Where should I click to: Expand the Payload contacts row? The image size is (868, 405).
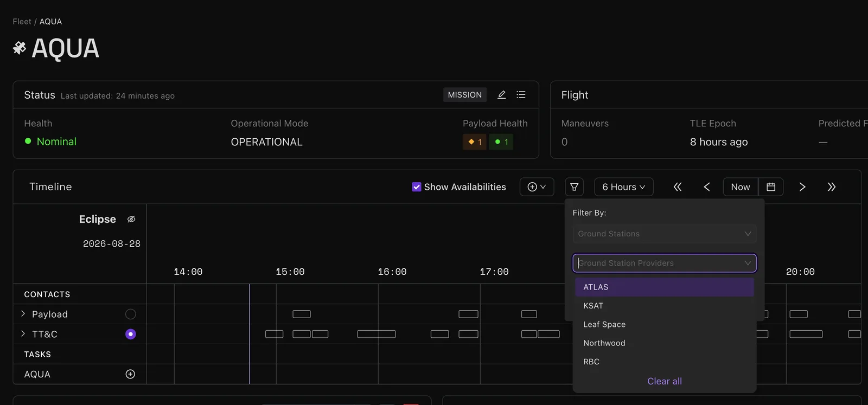pos(23,314)
